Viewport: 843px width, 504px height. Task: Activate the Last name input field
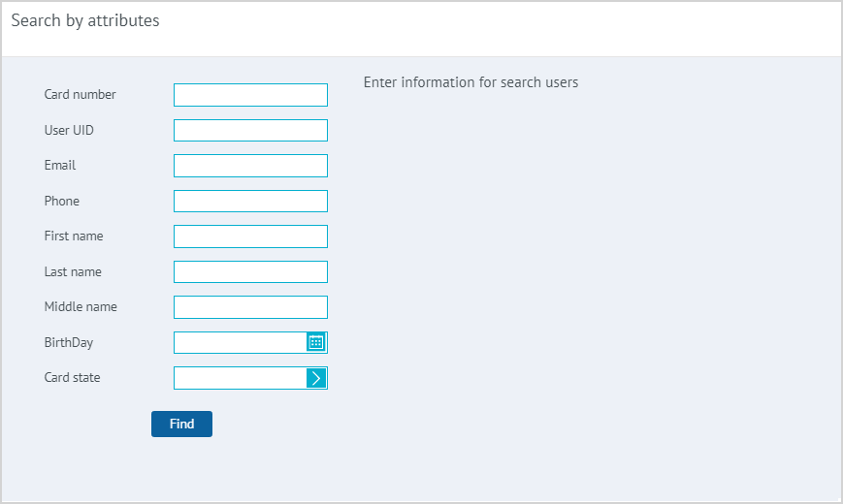coord(250,272)
